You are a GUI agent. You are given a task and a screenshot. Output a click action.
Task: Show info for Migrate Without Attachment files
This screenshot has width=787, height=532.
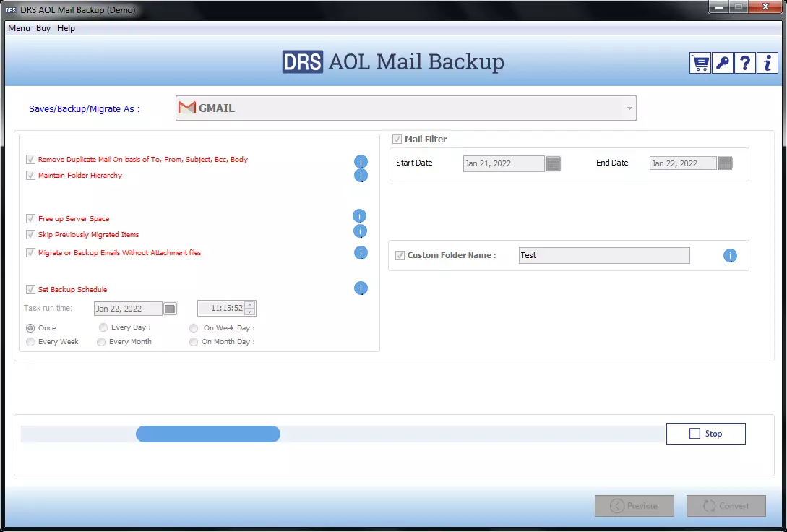click(x=361, y=253)
